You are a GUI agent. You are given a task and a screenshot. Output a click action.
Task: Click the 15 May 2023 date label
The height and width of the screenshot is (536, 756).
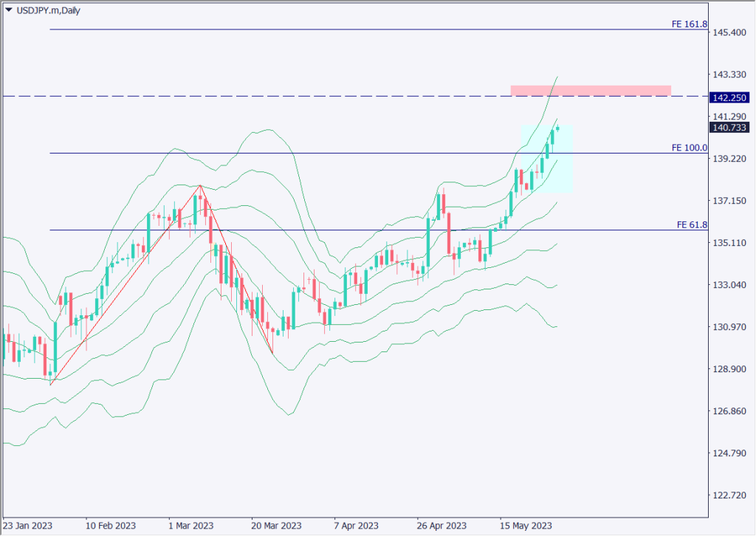tap(524, 526)
